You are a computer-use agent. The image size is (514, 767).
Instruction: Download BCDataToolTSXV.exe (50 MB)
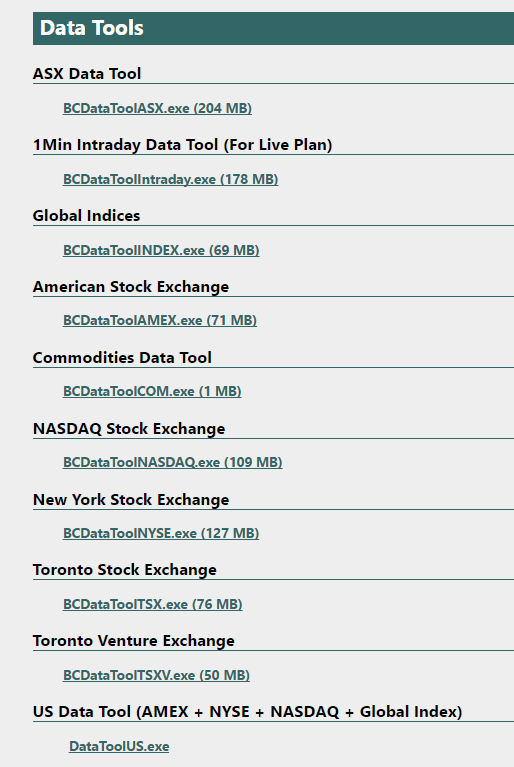click(x=156, y=675)
